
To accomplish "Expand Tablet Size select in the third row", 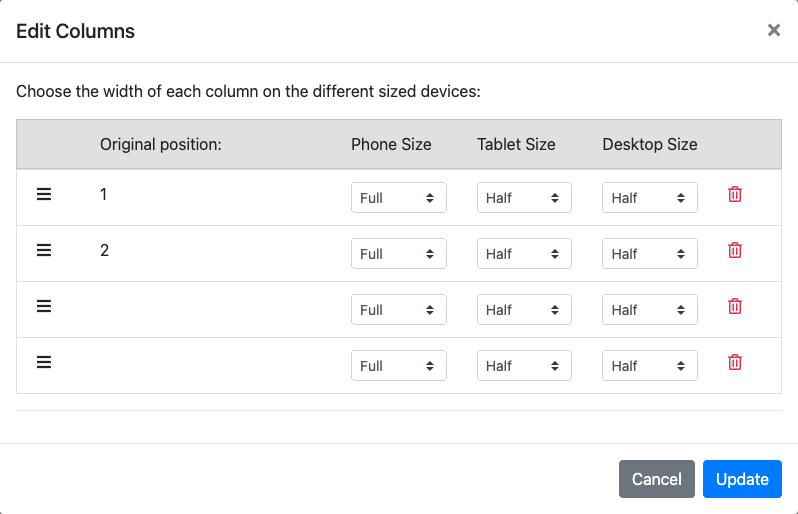I will 524,310.
